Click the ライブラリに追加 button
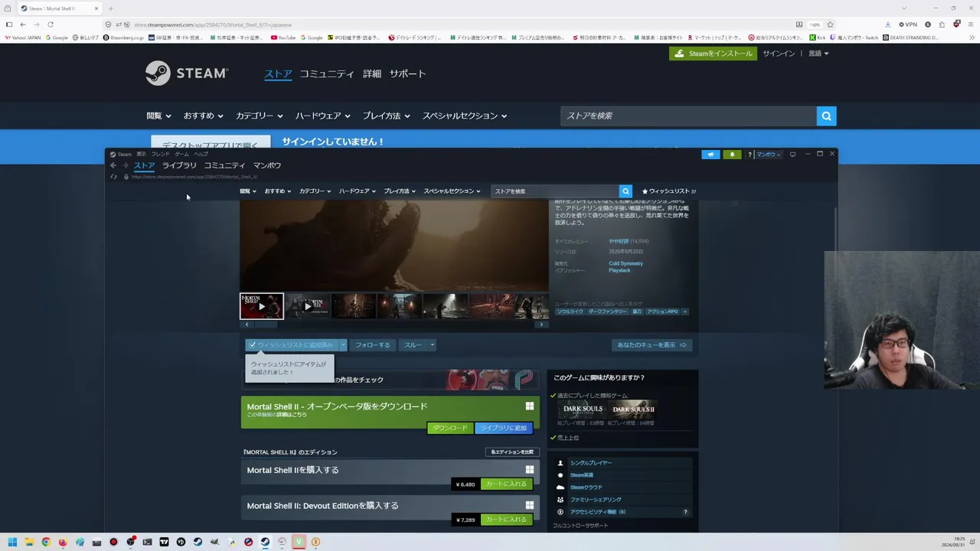 click(x=504, y=428)
